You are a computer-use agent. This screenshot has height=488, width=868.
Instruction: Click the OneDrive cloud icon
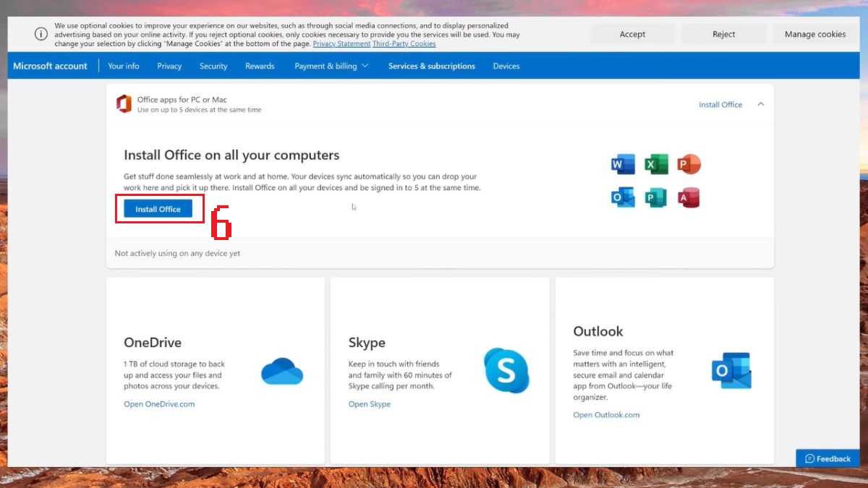coord(282,372)
